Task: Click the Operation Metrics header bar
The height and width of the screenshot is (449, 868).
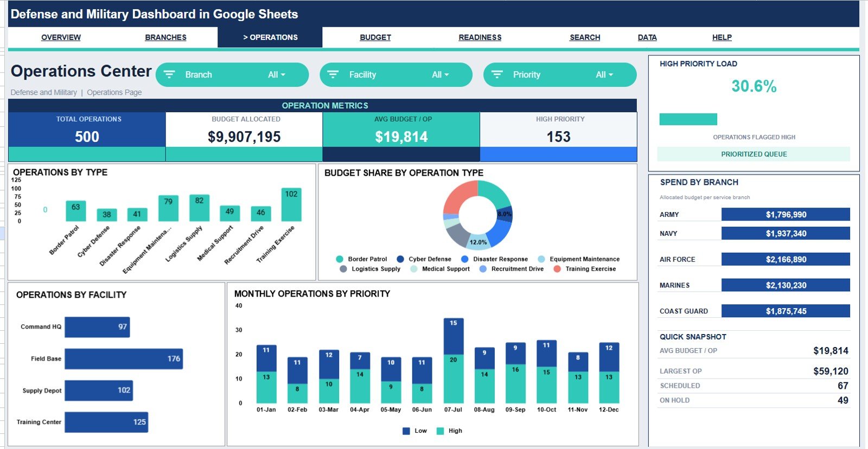Action: pos(322,105)
